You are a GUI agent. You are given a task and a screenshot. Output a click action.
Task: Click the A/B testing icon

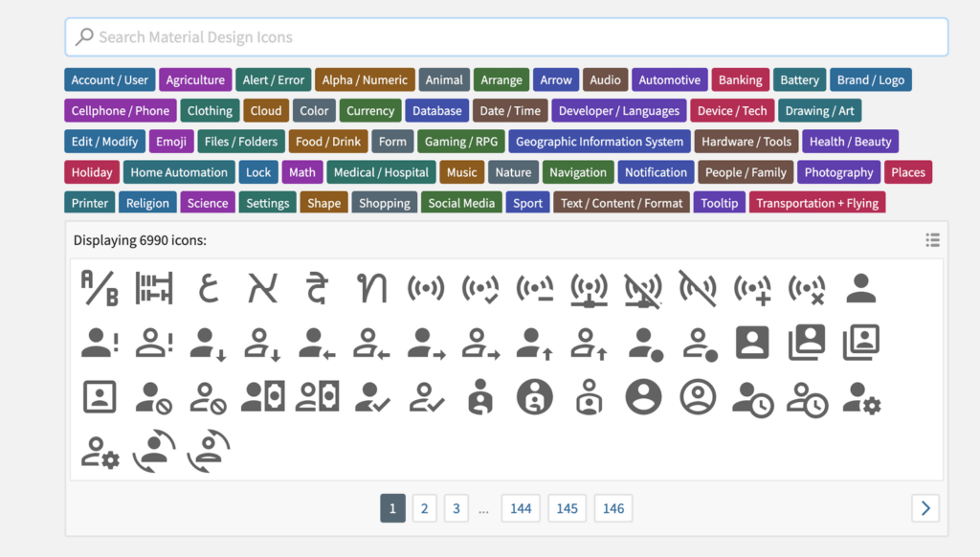[x=100, y=288]
